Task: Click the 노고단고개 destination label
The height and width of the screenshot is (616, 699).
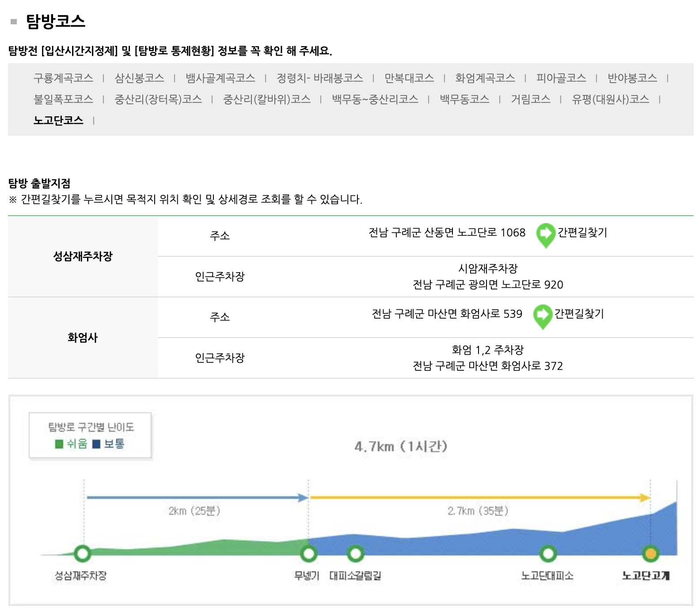Action: pos(646,576)
